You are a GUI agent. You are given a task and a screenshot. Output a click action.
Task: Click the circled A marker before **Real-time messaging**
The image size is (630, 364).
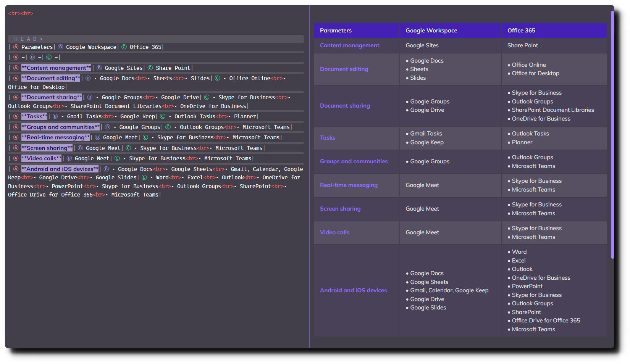point(16,137)
